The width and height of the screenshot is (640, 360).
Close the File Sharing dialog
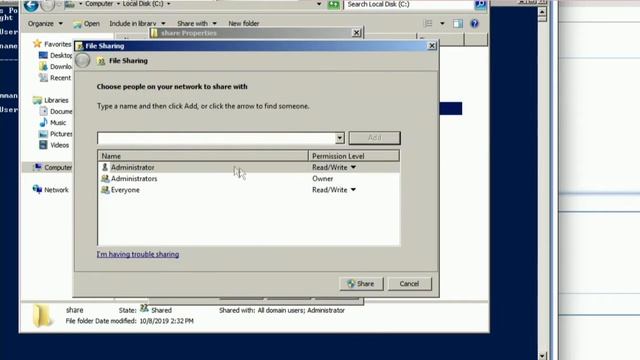432,46
